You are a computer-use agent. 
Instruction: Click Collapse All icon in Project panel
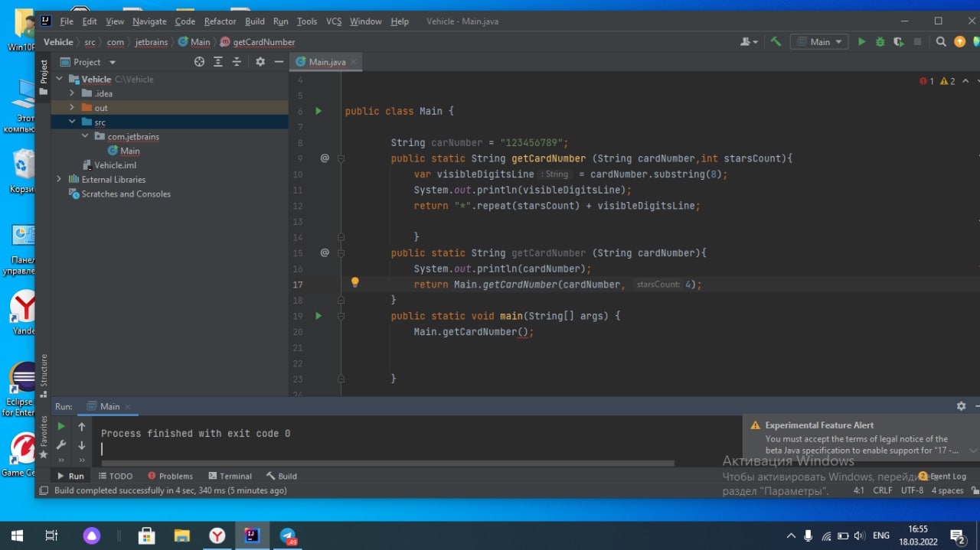237,62
